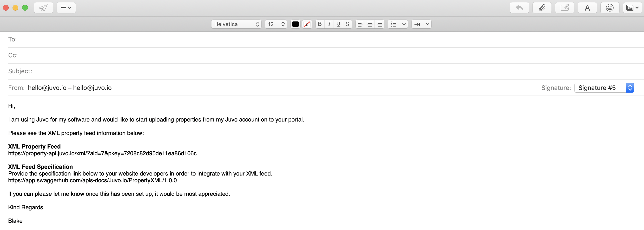Show the fonts panel via the A icon
Screen dimensions: 644x230
pos(587,7)
